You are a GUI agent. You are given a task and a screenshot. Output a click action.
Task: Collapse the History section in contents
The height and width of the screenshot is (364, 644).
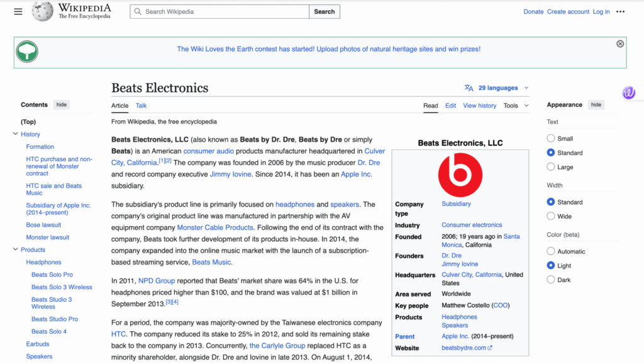point(16,134)
